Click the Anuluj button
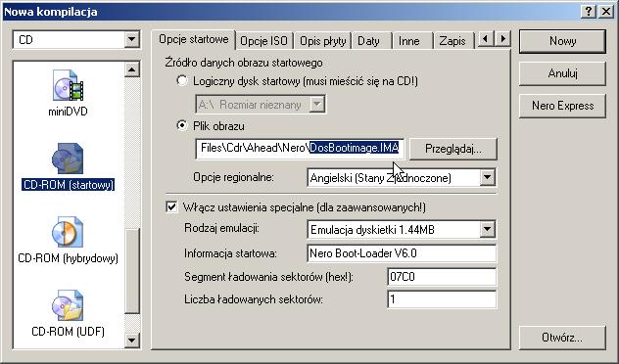The image size is (619, 364). click(562, 73)
